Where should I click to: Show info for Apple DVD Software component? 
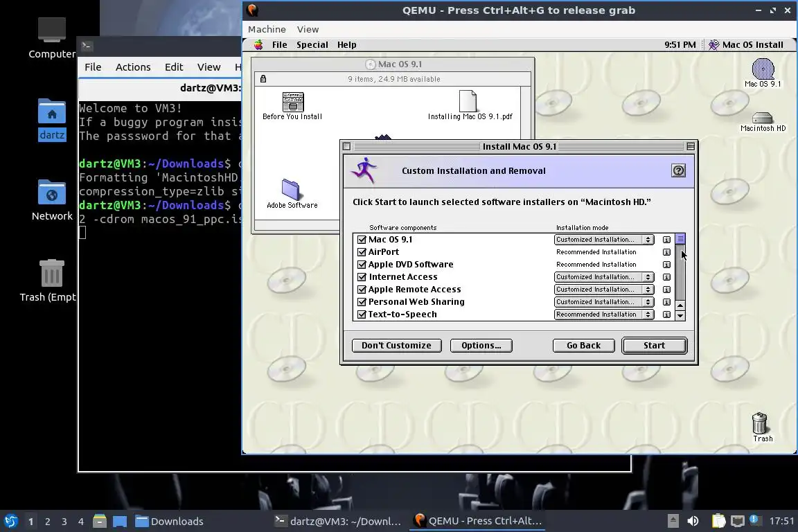(x=666, y=264)
